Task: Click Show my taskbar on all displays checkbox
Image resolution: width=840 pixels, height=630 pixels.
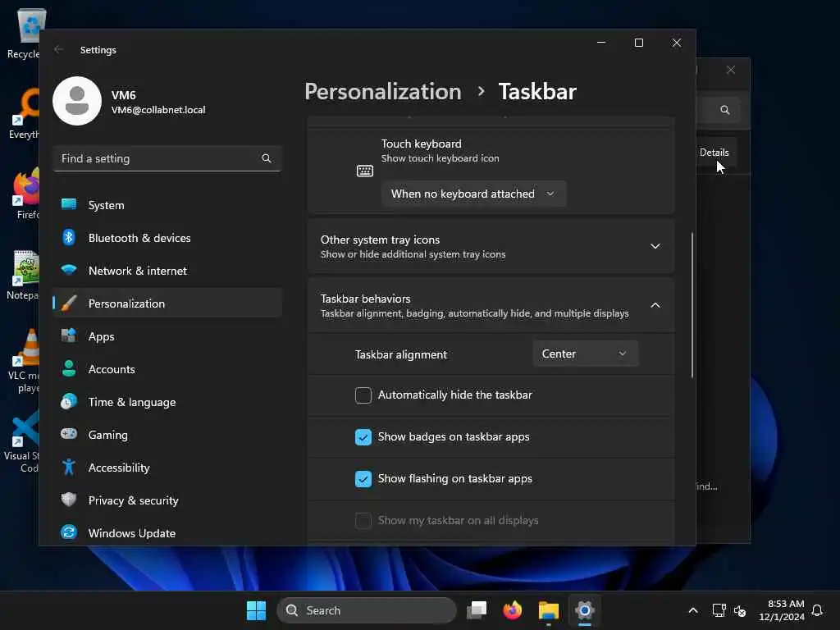Action: coord(363,521)
